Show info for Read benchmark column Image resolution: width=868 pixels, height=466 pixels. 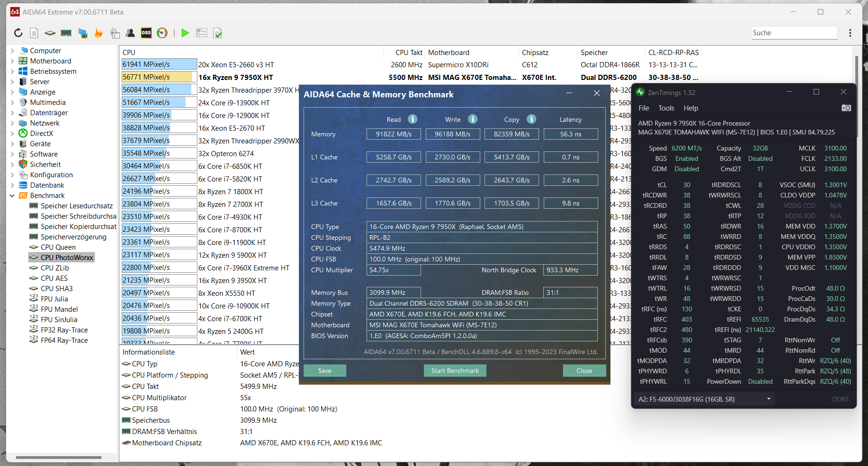[413, 119]
